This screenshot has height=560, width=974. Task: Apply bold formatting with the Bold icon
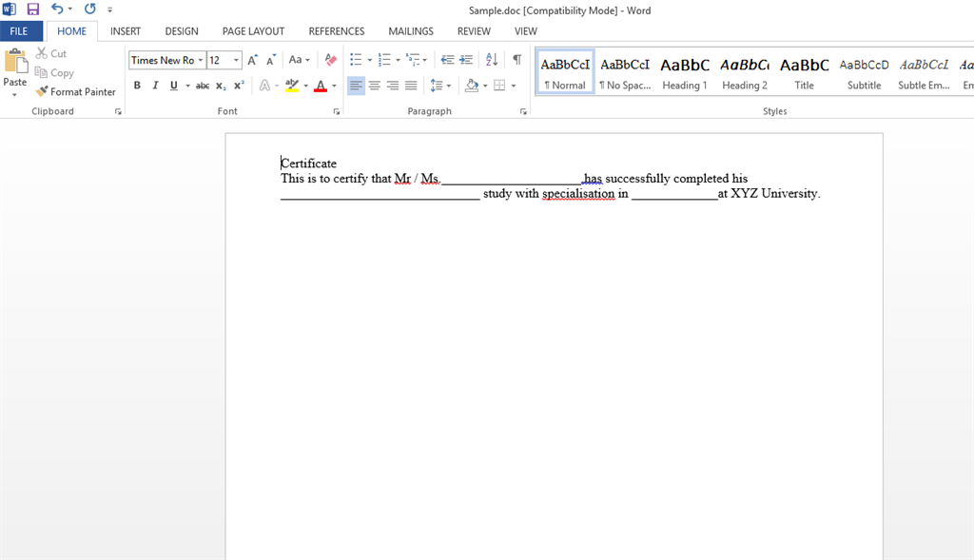click(137, 85)
